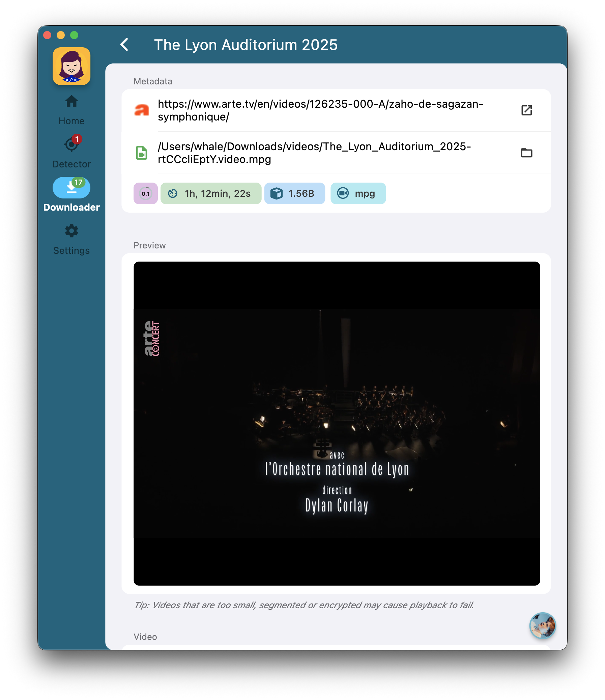Screen dimensions: 605x700
Task: Select the 0.1 speed badge
Action: click(x=145, y=193)
